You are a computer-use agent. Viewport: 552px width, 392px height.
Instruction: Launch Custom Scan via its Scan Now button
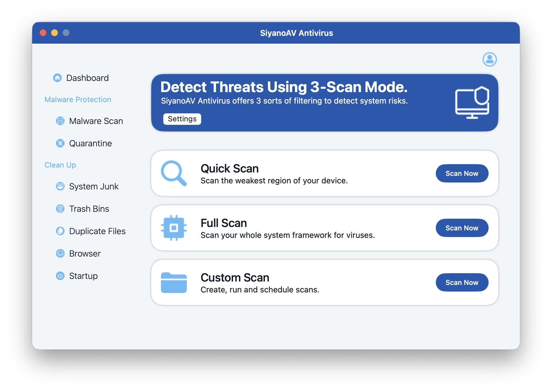pos(462,282)
